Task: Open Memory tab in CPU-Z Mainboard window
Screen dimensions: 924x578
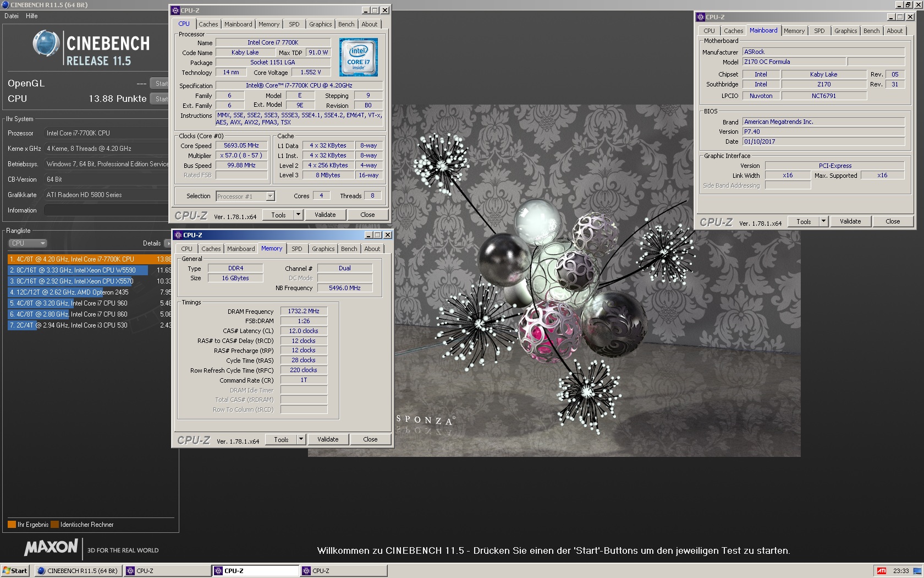Action: 794,31
